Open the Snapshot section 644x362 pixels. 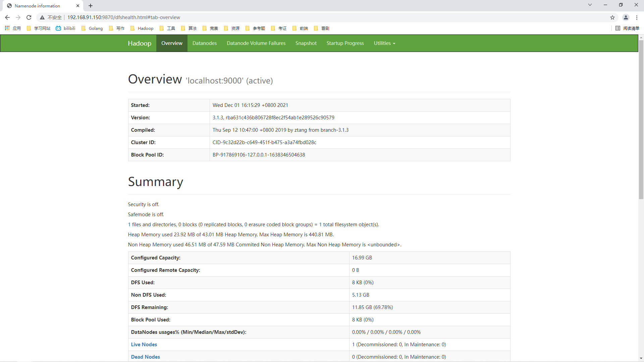pos(306,43)
